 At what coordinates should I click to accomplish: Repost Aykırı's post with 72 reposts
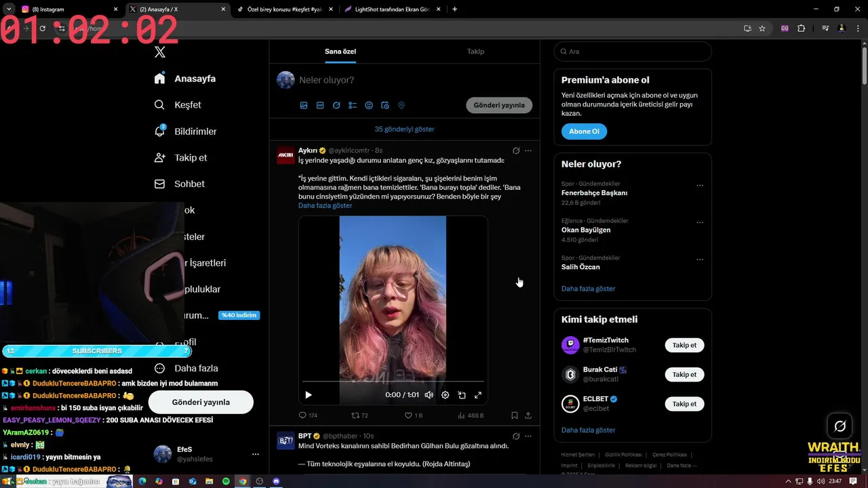(359, 415)
